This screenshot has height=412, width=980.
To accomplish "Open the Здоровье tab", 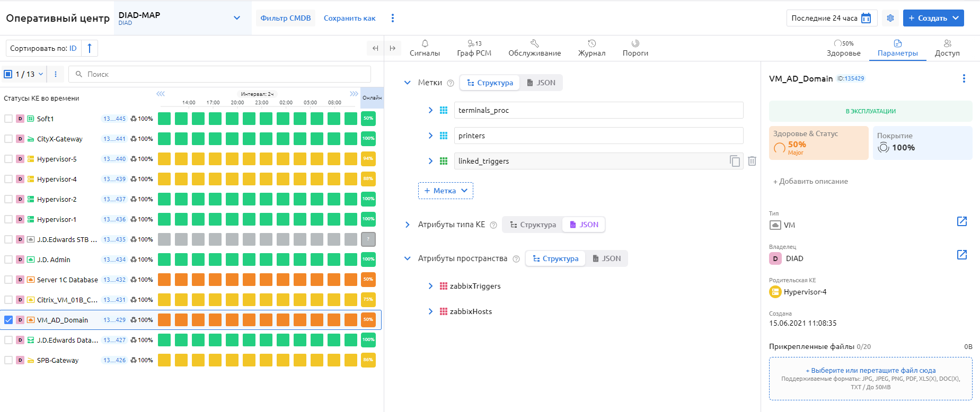I will (843, 48).
